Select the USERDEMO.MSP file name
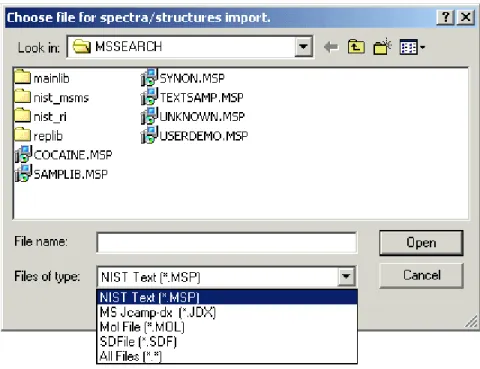Image resolution: width=480 pixels, height=369 pixels. (x=204, y=136)
